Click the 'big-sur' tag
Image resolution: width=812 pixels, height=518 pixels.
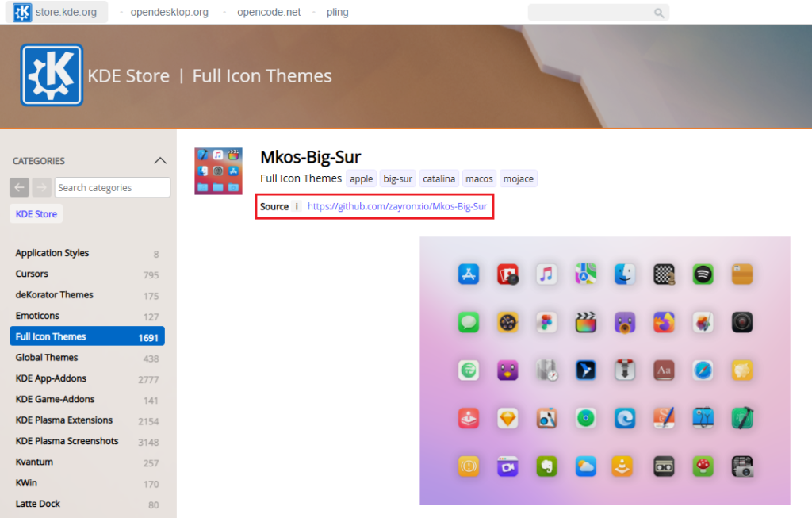[398, 178]
